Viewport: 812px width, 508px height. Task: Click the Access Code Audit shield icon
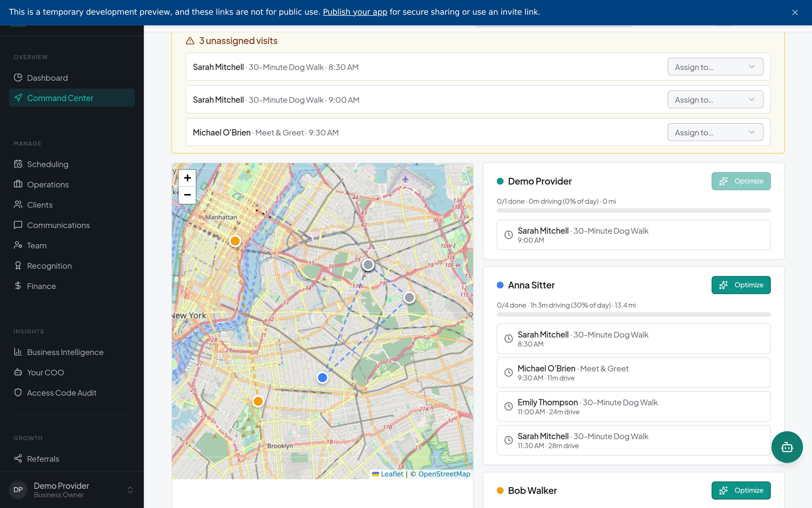[18, 392]
